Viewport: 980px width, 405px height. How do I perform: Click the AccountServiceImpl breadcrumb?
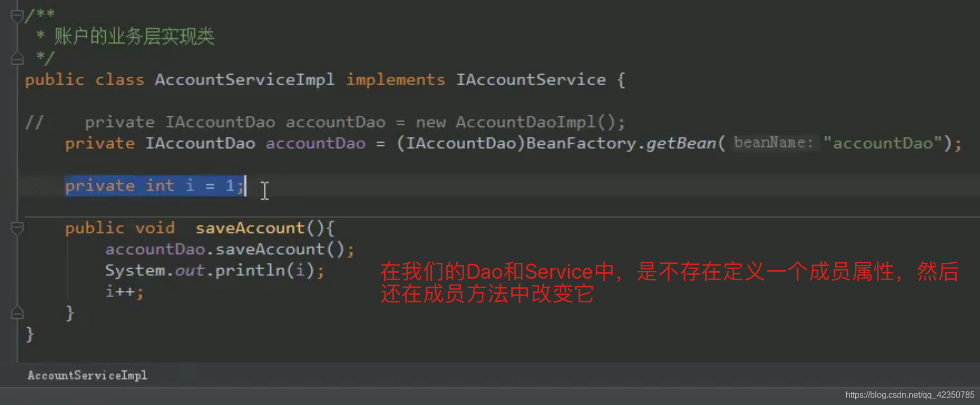pos(87,375)
